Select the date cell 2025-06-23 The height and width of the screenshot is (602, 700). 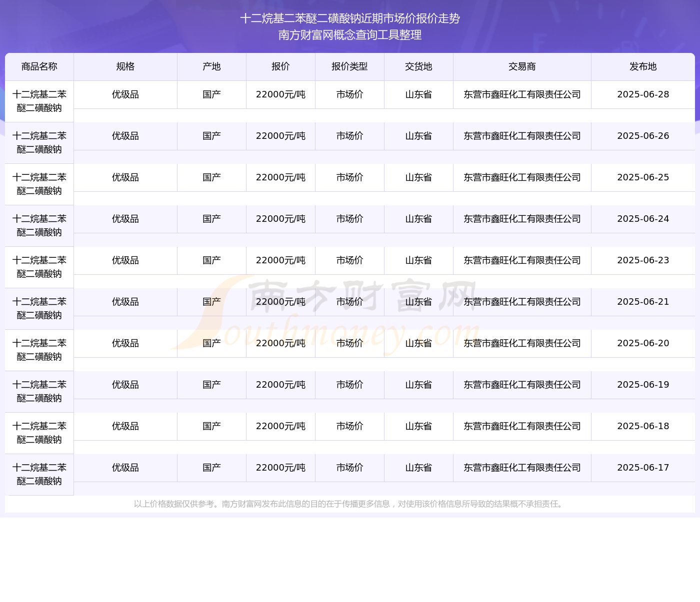point(643,260)
